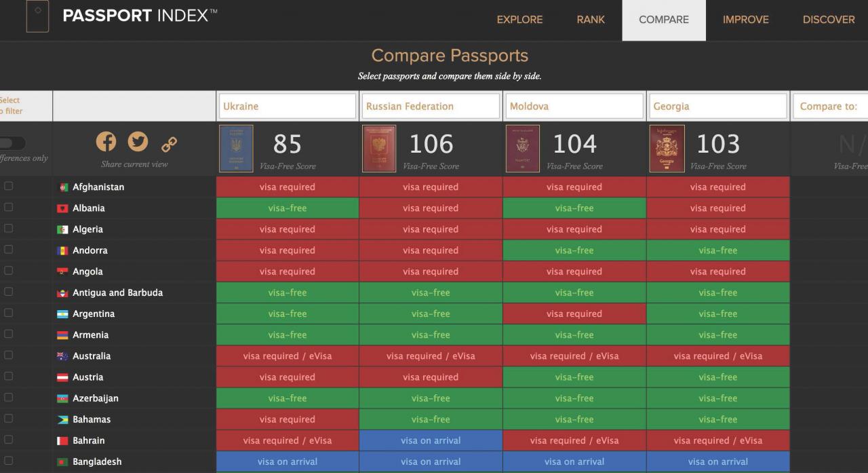Toggle the differences only switch
This screenshot has width=868, height=473.
(12, 143)
